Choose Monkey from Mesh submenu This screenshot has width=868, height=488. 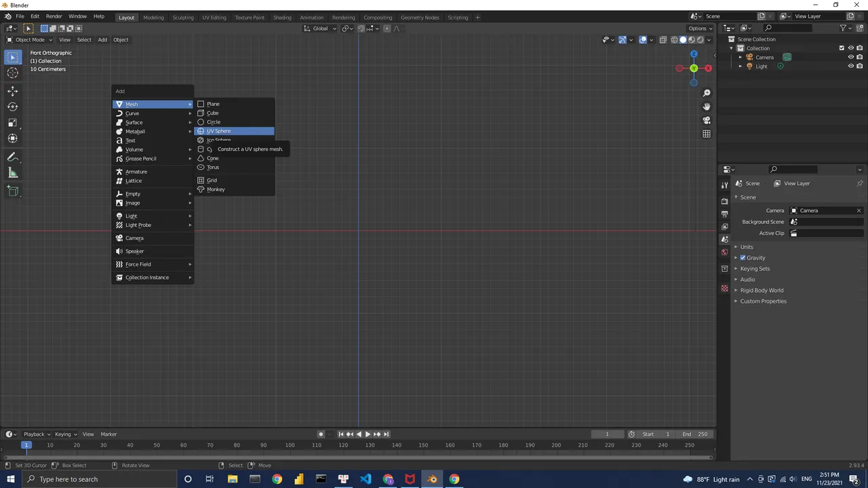(235, 189)
